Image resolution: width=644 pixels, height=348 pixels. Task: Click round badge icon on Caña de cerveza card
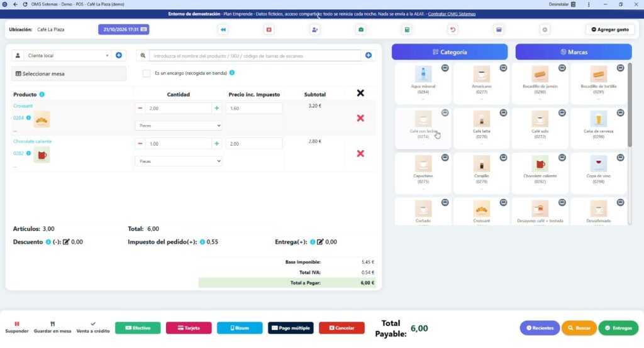click(x=620, y=112)
